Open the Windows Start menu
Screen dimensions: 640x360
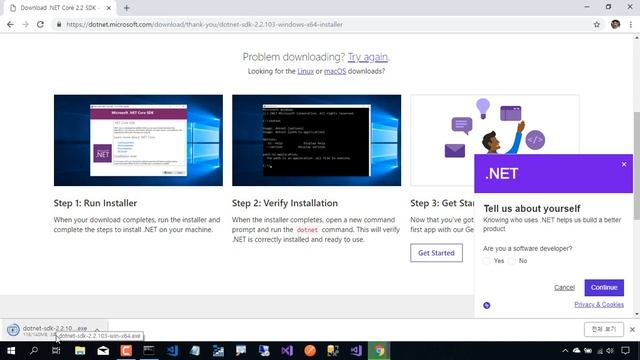(11, 351)
